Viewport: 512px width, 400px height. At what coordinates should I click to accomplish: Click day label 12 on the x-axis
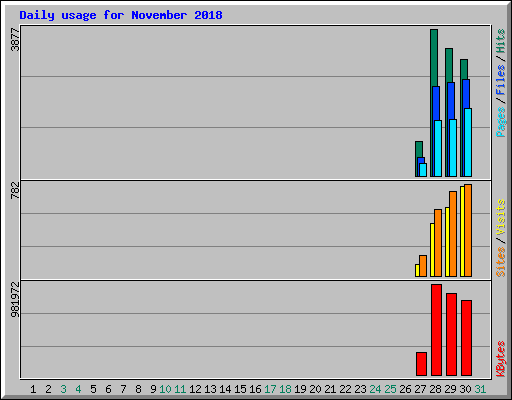(x=195, y=389)
